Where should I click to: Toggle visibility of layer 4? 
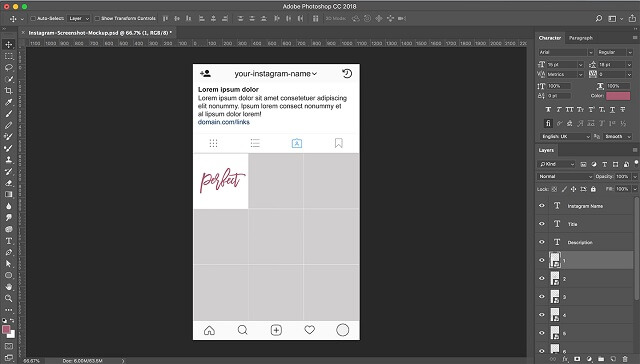pyautogui.click(x=542, y=315)
